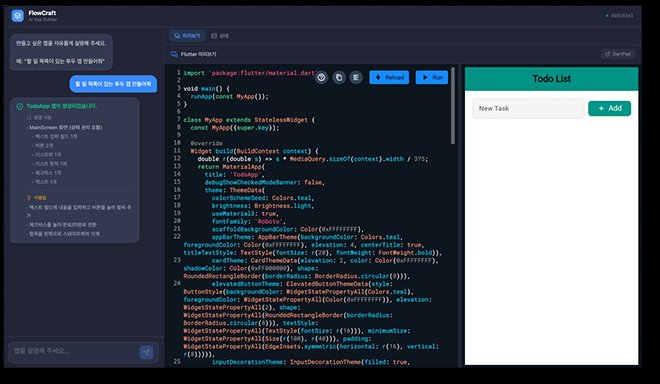Click the Flutter preview header icon
The width and height of the screenshot is (660, 384).
(174, 54)
